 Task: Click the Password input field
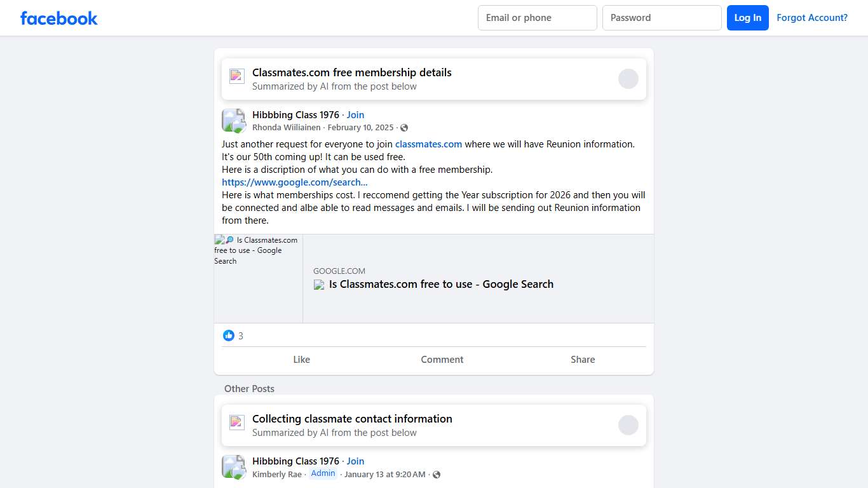click(661, 18)
